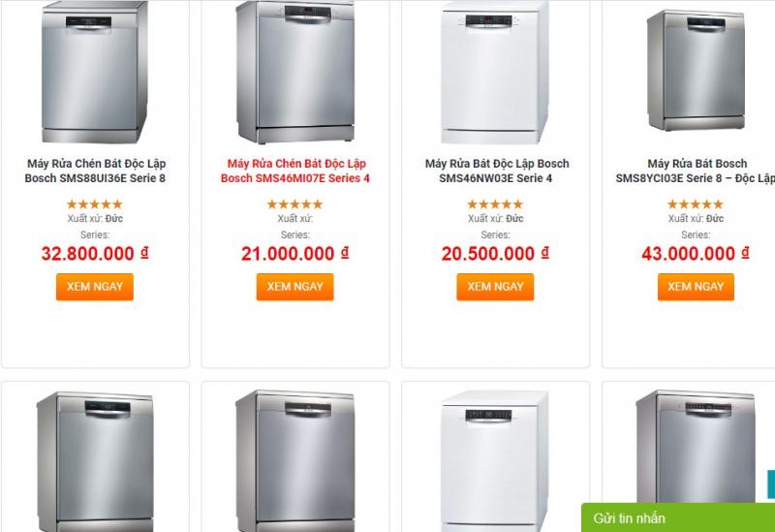Click the 32.800.000 đ price
775x532 pixels.
[95, 254]
